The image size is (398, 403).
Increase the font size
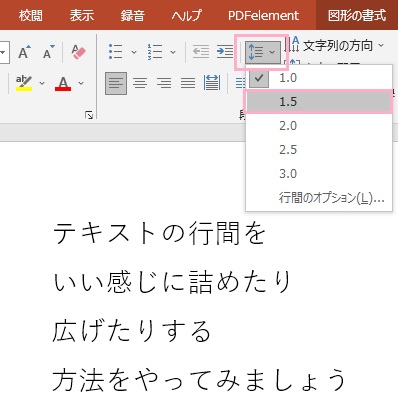pyautogui.click(x=24, y=52)
